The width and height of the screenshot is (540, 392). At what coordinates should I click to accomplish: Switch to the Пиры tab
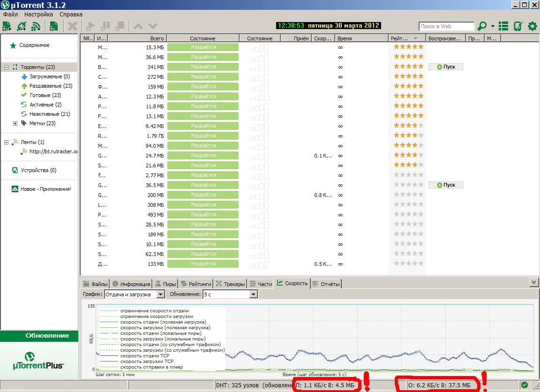click(165, 284)
